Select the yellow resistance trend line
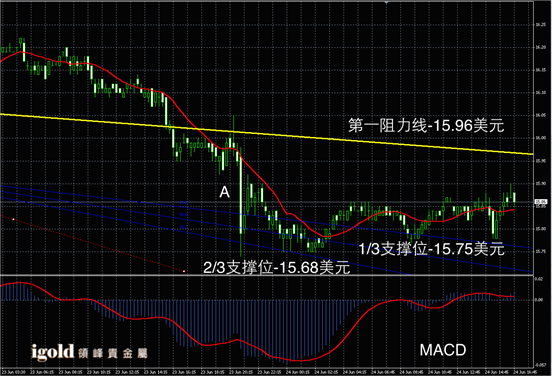The width and height of the screenshot is (552, 376). pyautogui.click(x=266, y=134)
